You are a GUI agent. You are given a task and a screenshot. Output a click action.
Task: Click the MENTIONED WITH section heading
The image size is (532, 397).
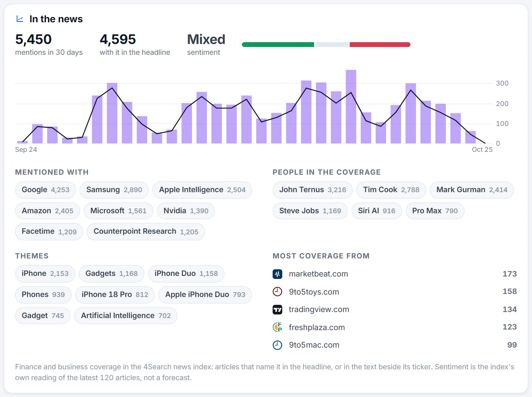(52, 172)
